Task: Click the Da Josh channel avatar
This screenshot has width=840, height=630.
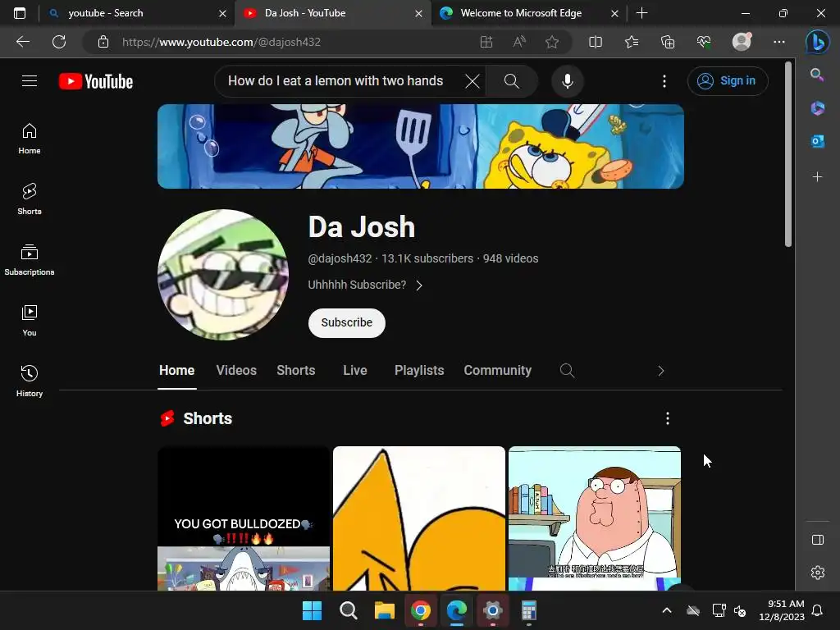Action: click(x=223, y=275)
